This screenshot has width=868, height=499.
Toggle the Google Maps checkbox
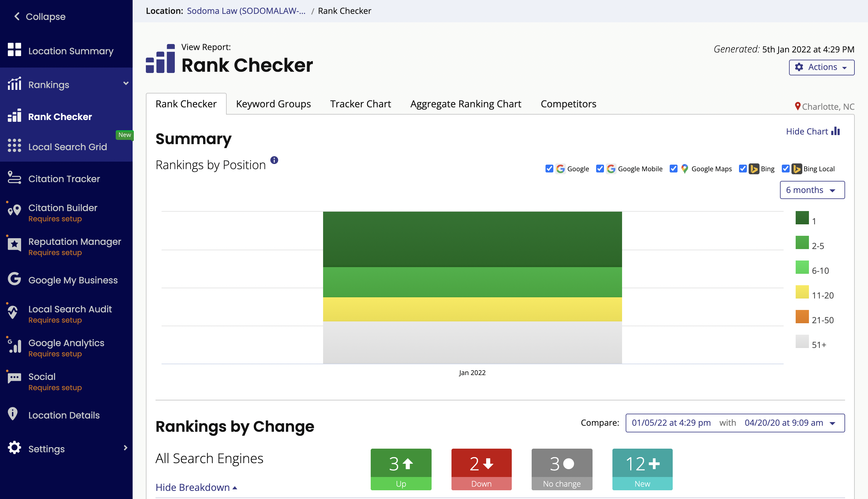(673, 169)
